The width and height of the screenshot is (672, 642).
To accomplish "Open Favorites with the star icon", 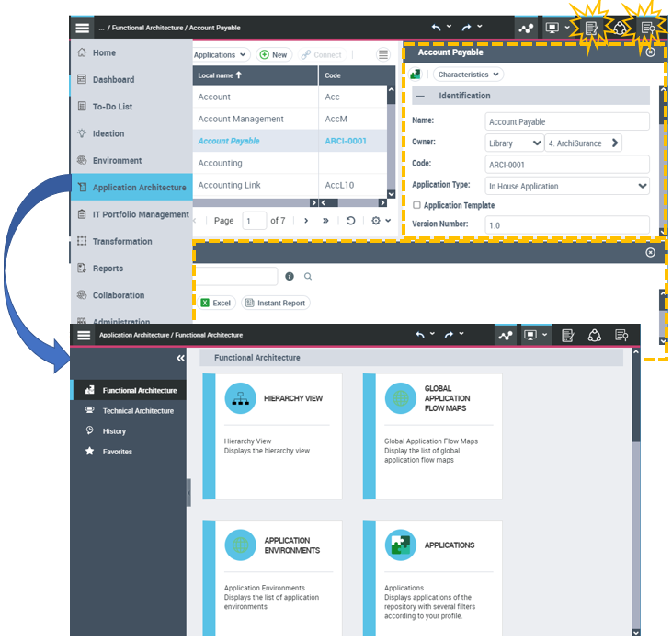I will (89, 452).
